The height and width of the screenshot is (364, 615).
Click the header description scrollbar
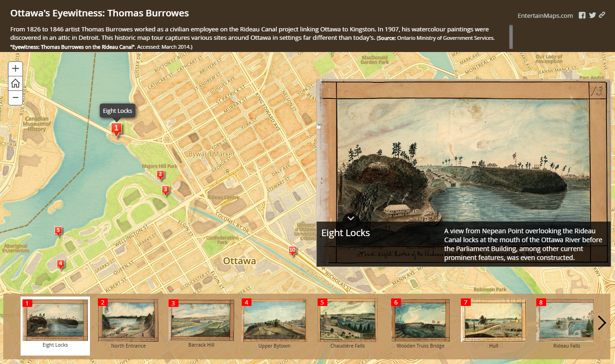click(x=511, y=37)
